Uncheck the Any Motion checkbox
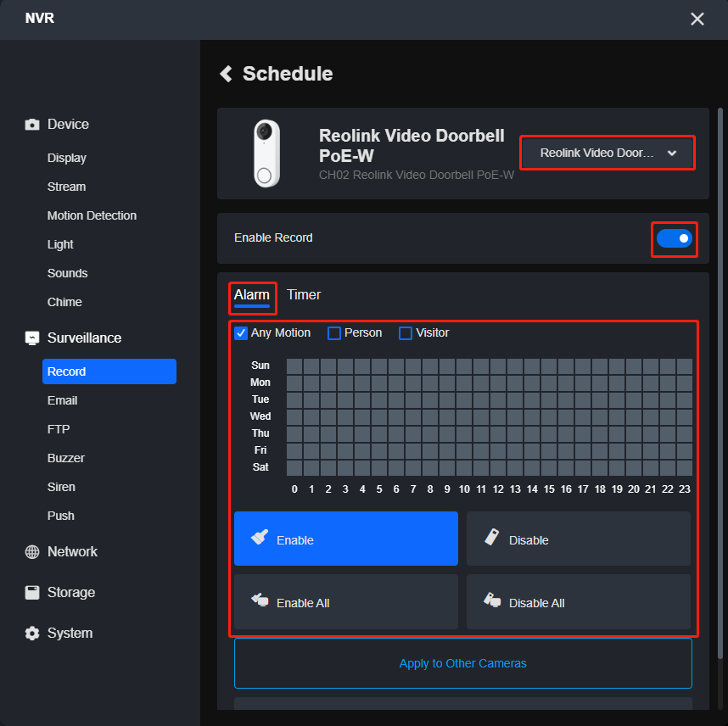 pos(241,333)
